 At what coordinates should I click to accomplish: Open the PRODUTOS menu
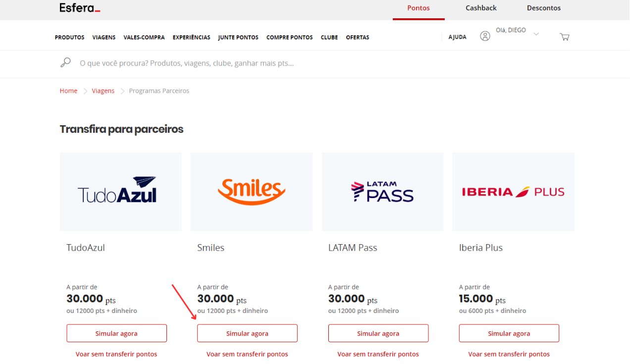coord(69,37)
